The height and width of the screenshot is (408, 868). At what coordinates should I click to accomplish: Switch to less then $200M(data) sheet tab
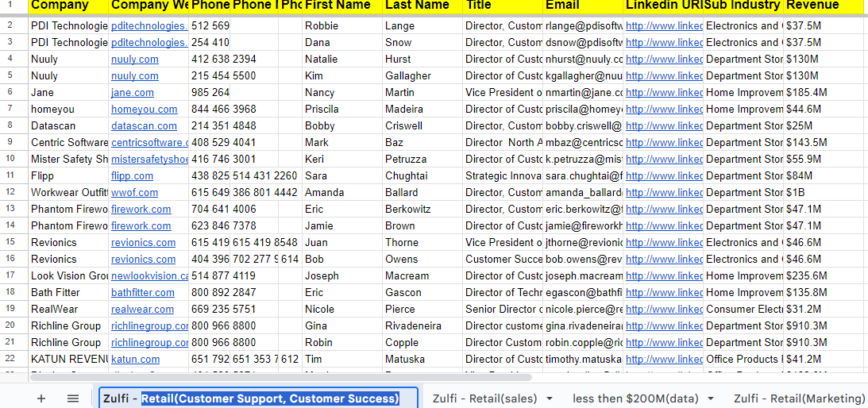click(635, 398)
